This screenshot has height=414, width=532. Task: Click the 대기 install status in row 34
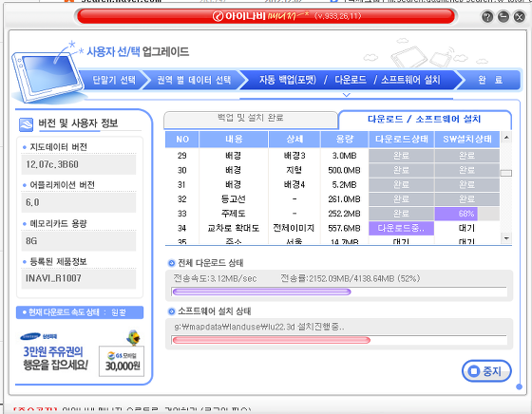(466, 228)
